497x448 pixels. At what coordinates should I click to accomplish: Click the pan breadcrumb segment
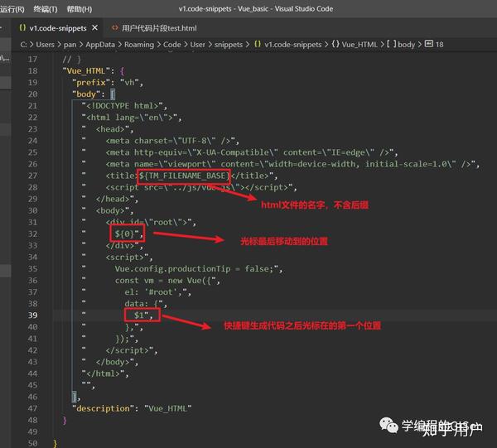pyautogui.click(x=70, y=45)
